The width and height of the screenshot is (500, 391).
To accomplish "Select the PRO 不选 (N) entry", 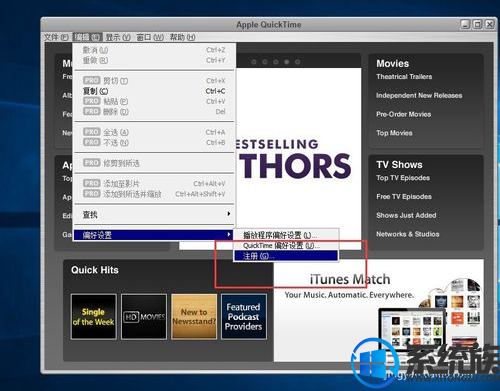I will click(x=154, y=143).
